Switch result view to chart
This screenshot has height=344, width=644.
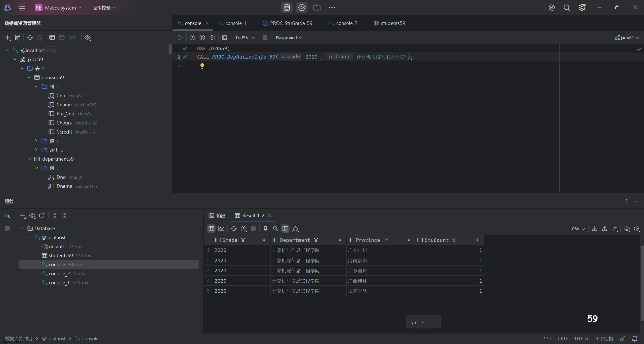[x=221, y=229]
